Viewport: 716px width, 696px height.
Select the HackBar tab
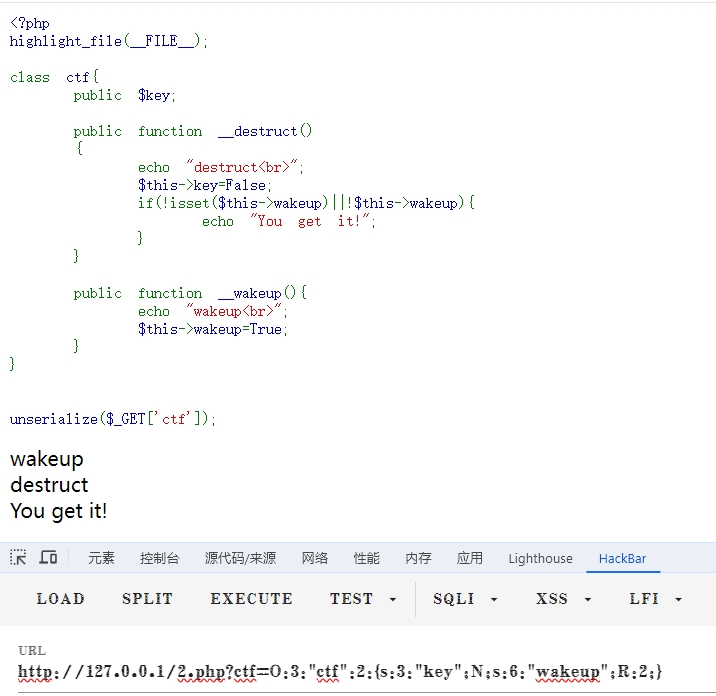622,559
